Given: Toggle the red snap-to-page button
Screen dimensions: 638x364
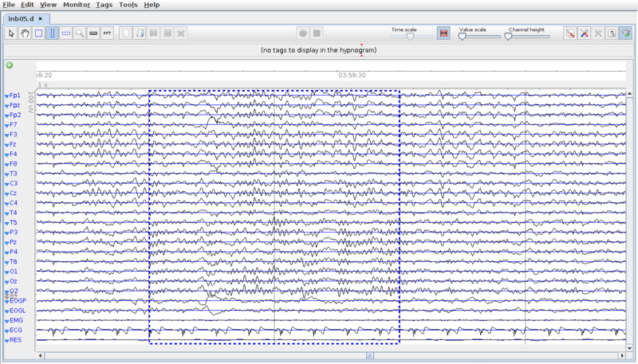Looking at the screenshot, I should click(x=443, y=33).
